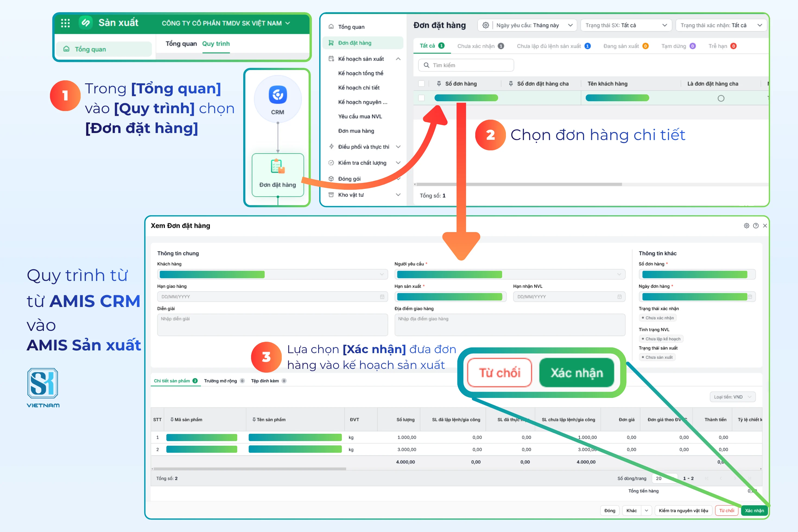The width and height of the screenshot is (798, 532).
Task: Open settings gear in Xem Đơn đặt hàng dialog
Action: pyautogui.click(x=746, y=226)
